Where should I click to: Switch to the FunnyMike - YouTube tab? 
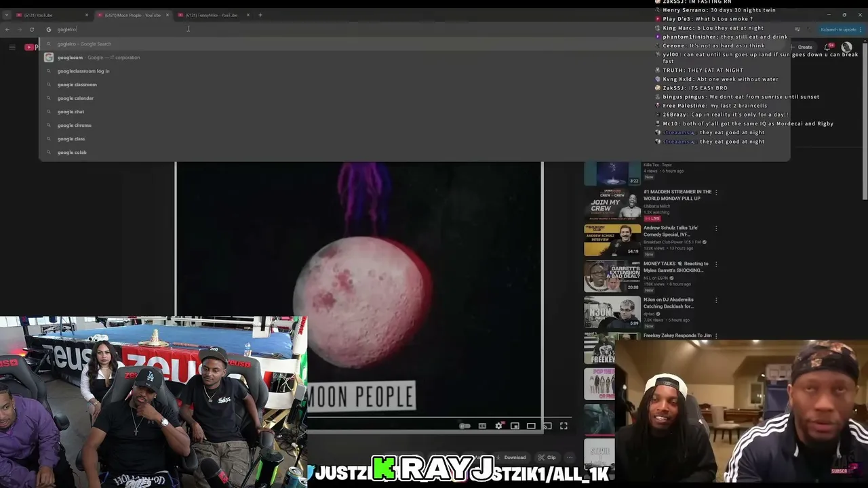213,15
